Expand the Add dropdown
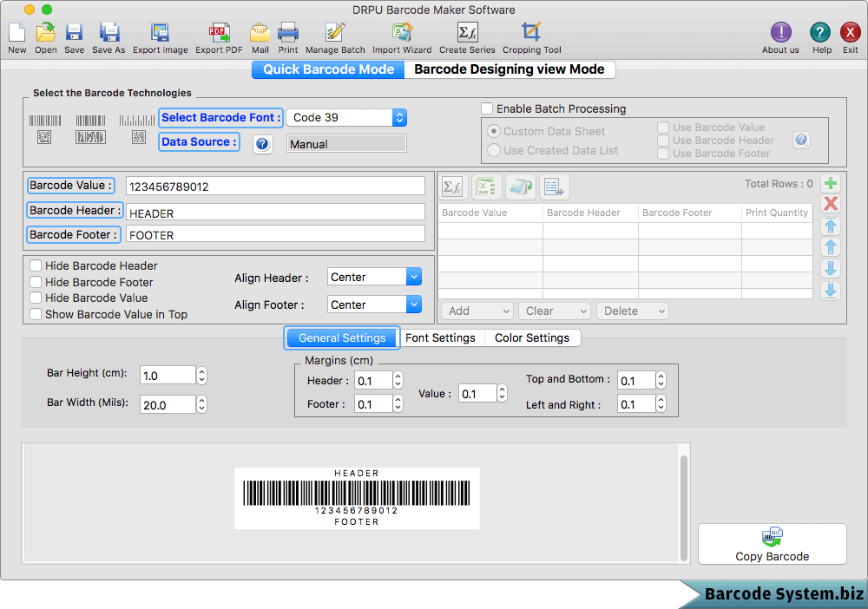Screen dimensions: 868x609 [477, 311]
